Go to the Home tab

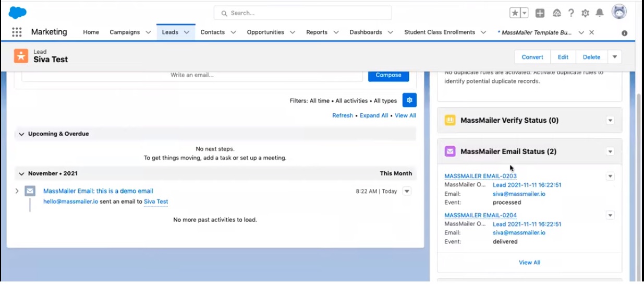(x=91, y=32)
